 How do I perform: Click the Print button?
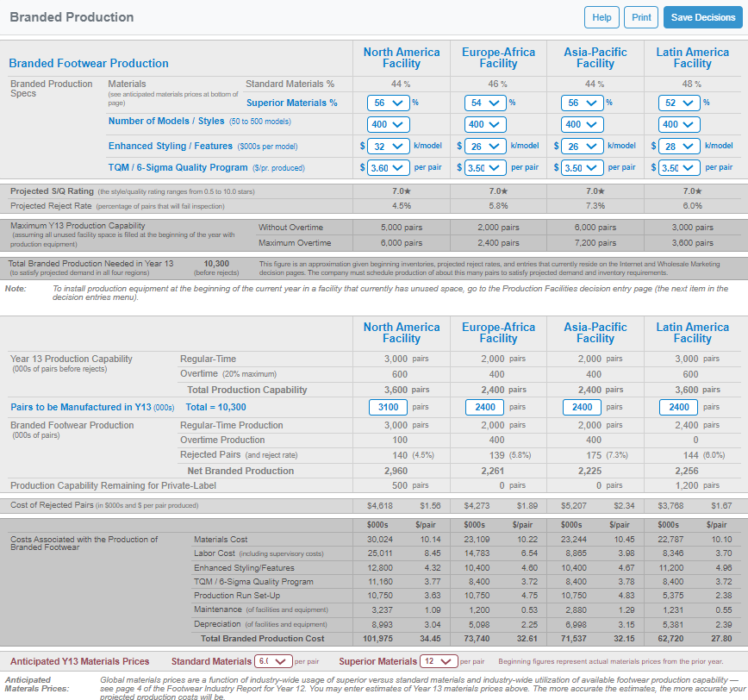click(641, 17)
